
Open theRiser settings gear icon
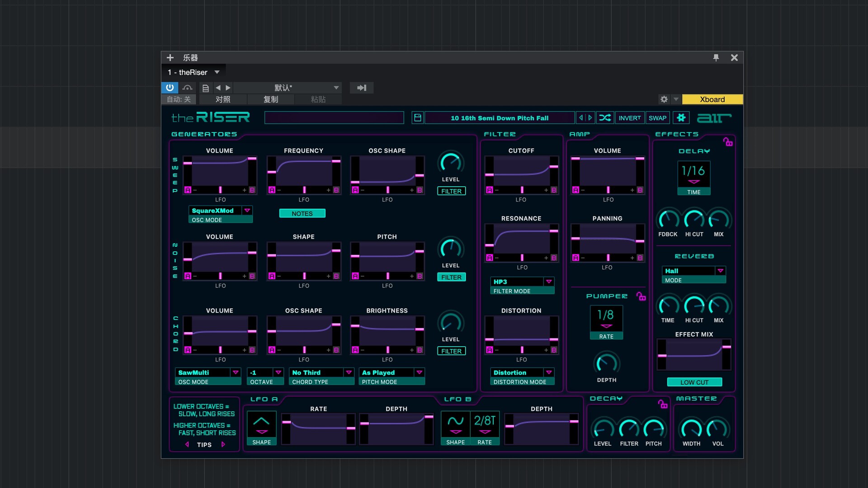(681, 118)
